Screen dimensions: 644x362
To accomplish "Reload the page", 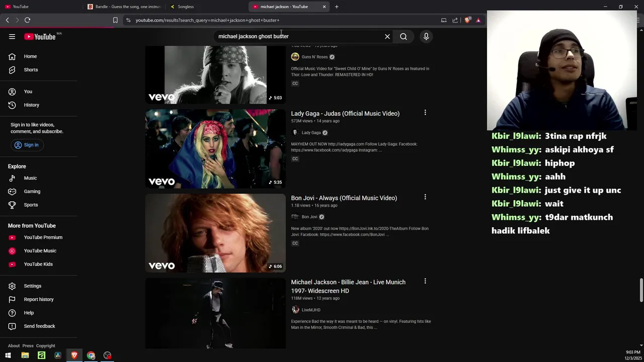I will tap(28, 20).
